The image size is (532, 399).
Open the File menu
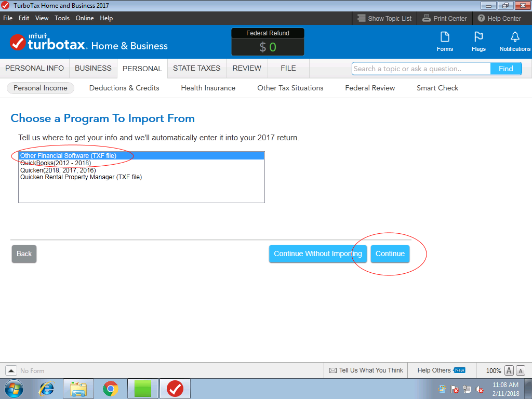(8, 18)
